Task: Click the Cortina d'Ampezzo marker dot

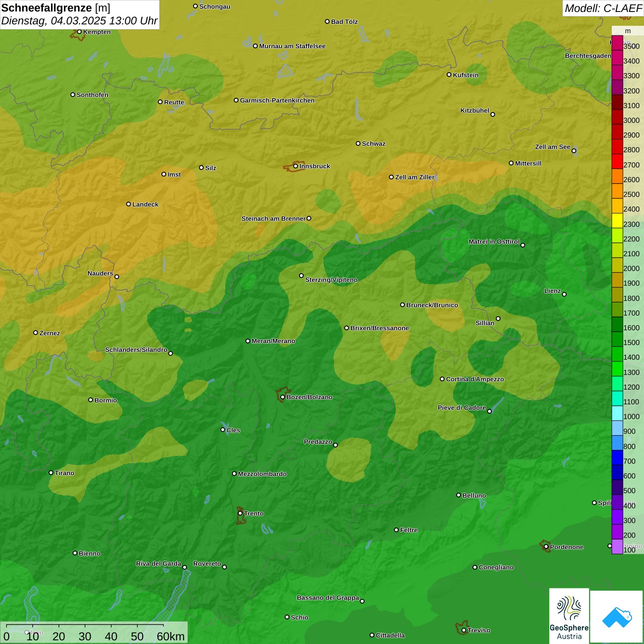Action: click(443, 379)
